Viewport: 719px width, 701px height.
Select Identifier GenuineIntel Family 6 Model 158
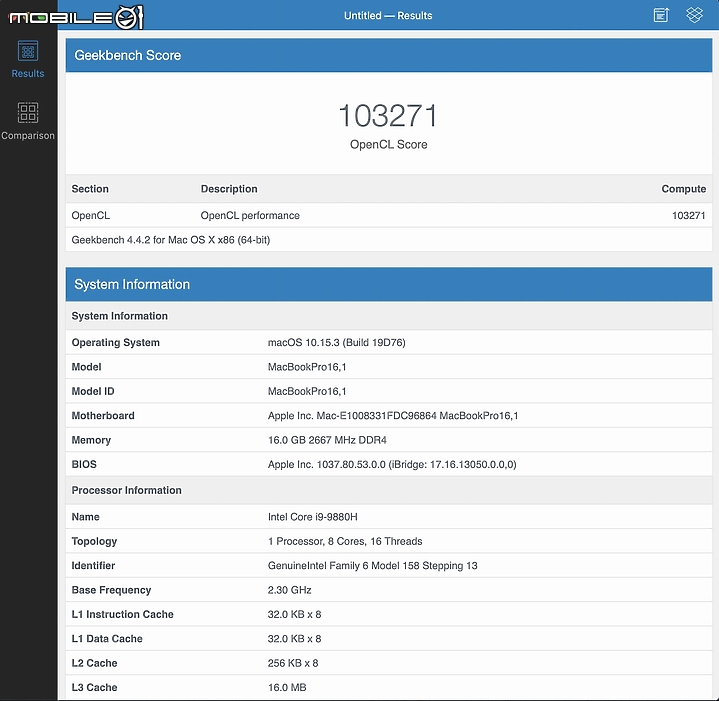point(372,565)
